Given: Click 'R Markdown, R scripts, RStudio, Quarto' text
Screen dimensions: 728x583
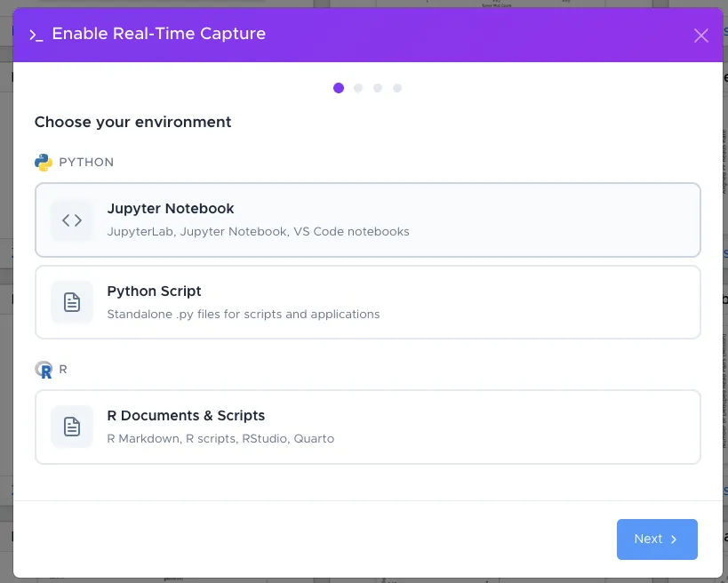Looking at the screenshot, I should pos(220,439).
